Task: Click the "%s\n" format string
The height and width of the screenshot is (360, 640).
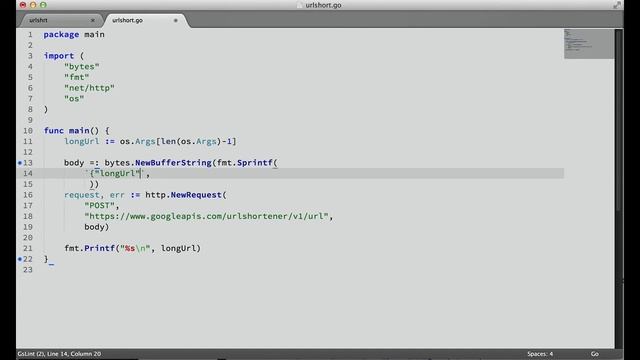Action: 135,248
